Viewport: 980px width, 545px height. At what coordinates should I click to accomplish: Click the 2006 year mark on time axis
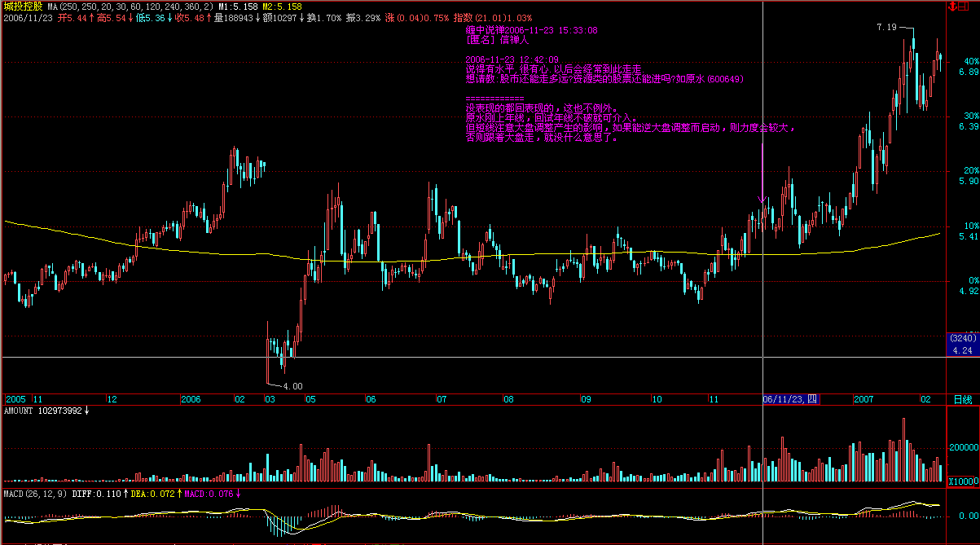point(190,400)
